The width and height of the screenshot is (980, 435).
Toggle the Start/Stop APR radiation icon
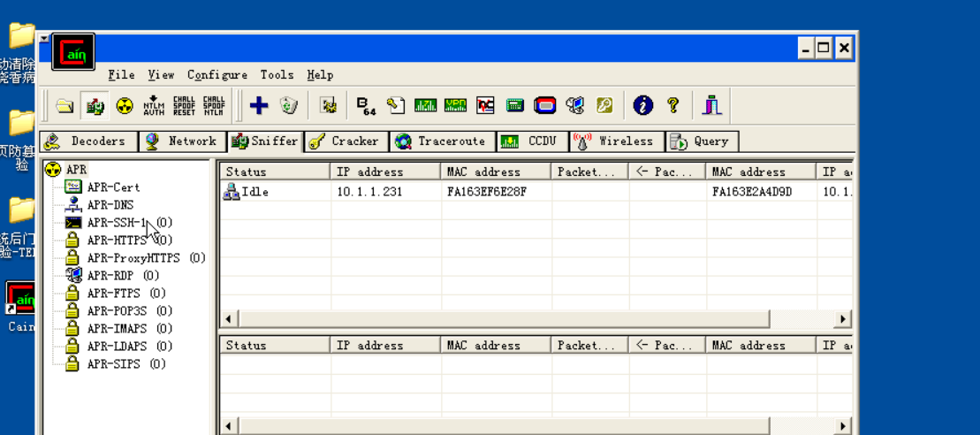click(125, 105)
